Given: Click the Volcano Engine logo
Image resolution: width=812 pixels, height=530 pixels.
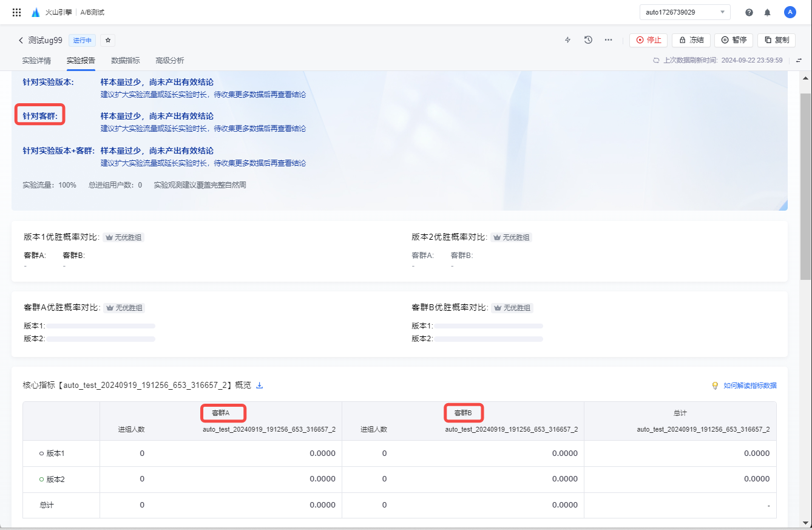Looking at the screenshot, I should point(35,12).
